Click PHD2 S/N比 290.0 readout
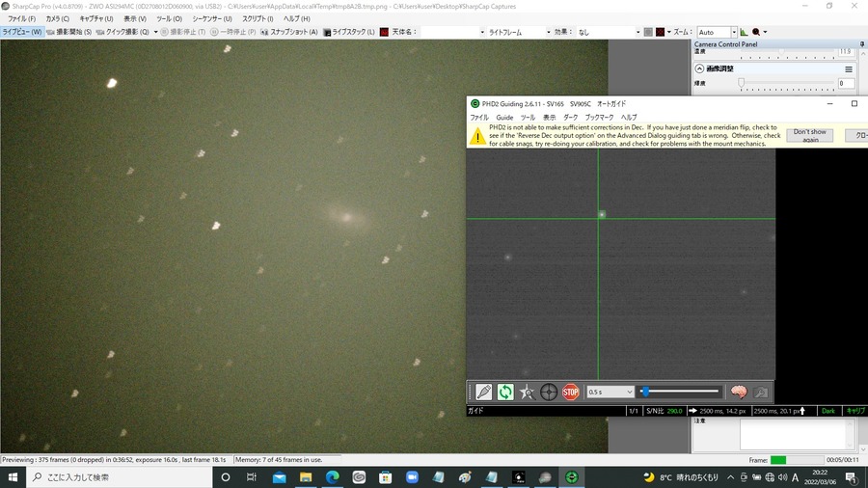This screenshot has width=868, height=488. pos(665,411)
